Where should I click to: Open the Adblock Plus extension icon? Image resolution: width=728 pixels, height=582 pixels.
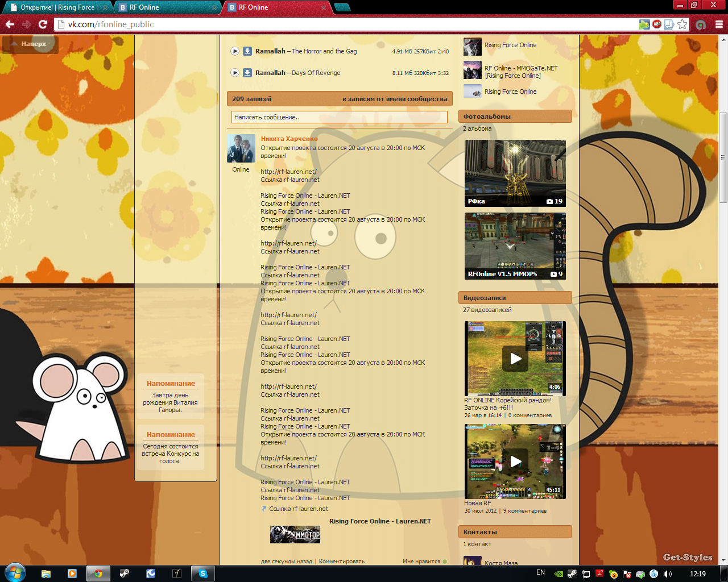[x=657, y=24]
